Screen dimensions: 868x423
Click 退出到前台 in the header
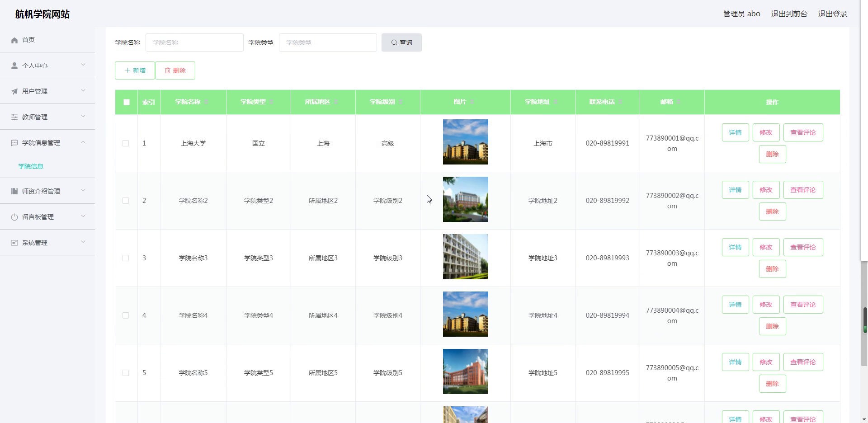click(x=789, y=14)
